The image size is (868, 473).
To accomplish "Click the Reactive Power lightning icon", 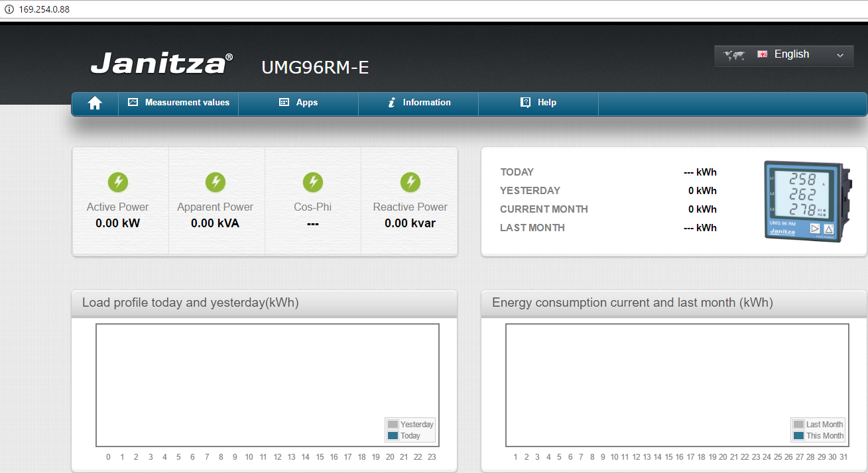I will 410,182.
